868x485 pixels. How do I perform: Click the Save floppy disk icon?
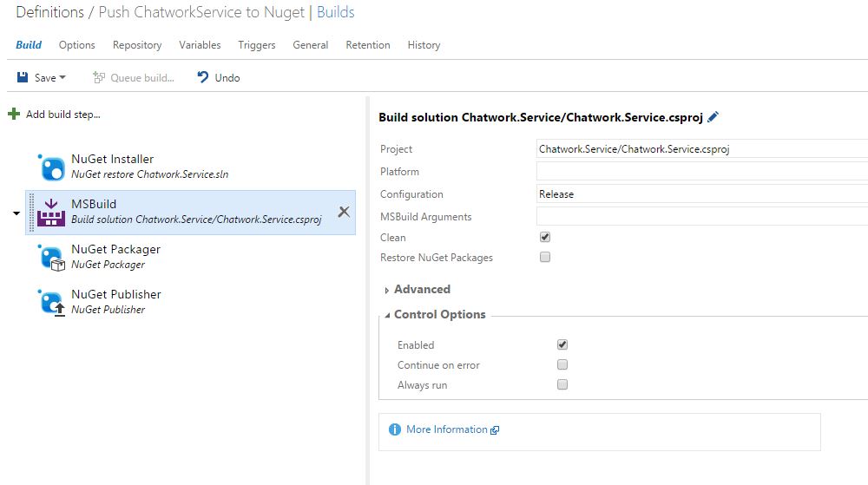pyautogui.click(x=23, y=77)
